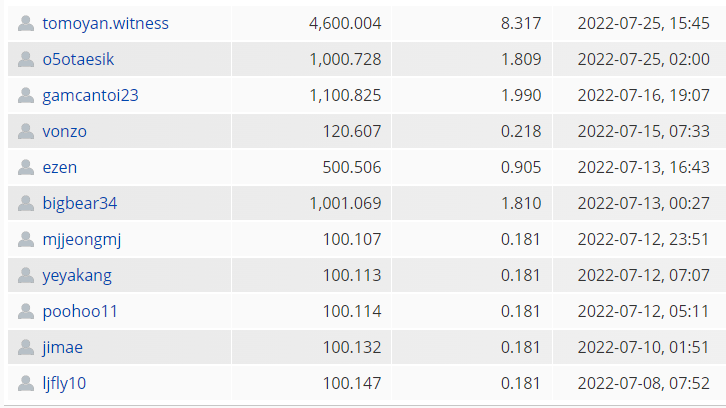Open bigbear34 username link
This screenshot has width=726, height=408.
pyautogui.click(x=80, y=203)
